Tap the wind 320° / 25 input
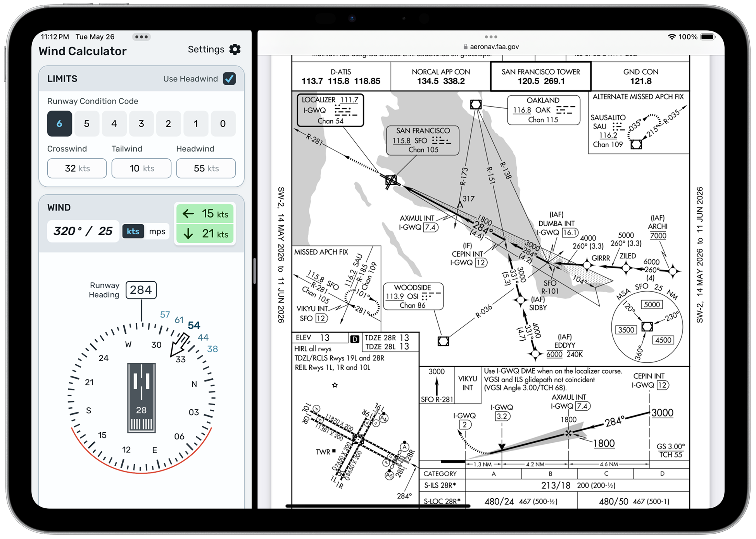Screen dimensions: 756x539 (x=83, y=231)
